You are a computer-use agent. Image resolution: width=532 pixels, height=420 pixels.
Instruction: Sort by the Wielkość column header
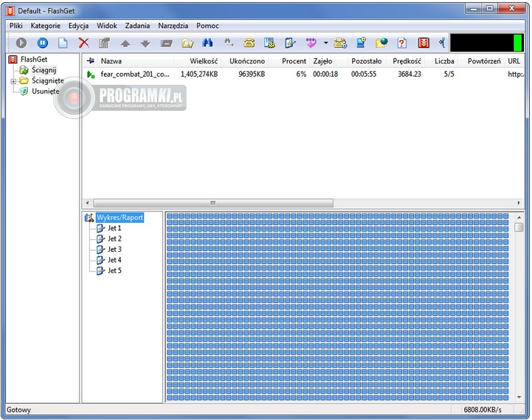[198, 61]
